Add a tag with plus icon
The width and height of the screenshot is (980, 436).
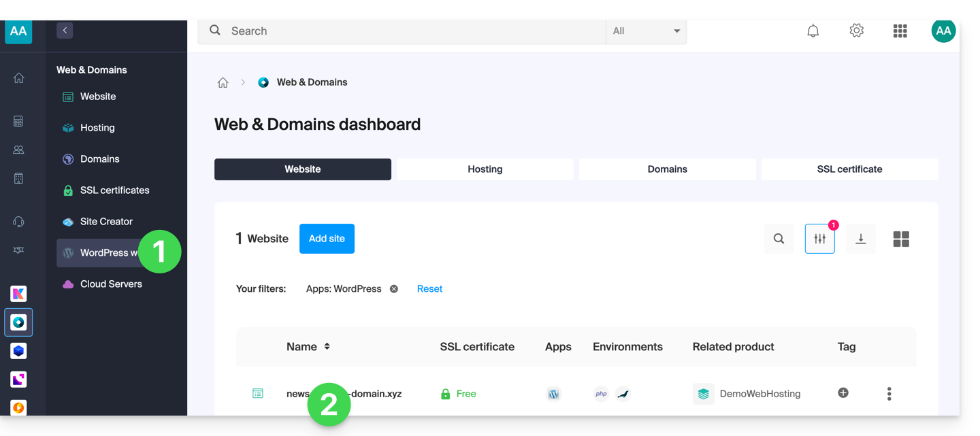[x=843, y=392]
